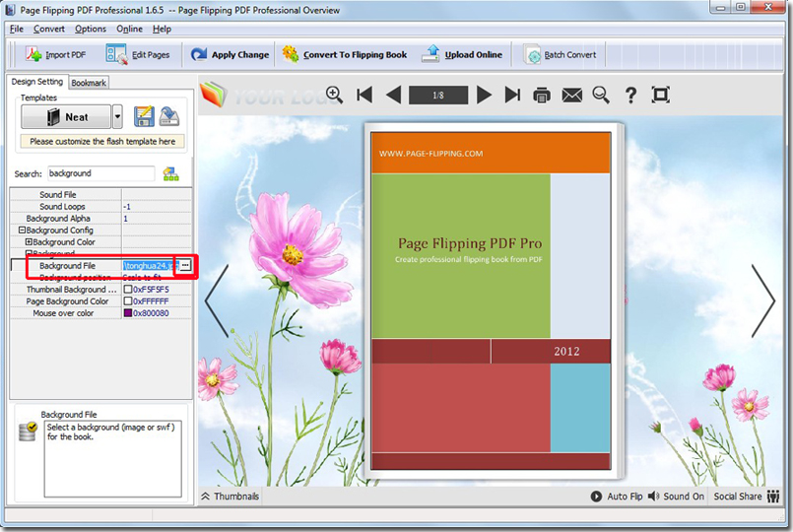793x532 pixels.
Task: Toggle Sound On speaker
Action: pos(676,497)
